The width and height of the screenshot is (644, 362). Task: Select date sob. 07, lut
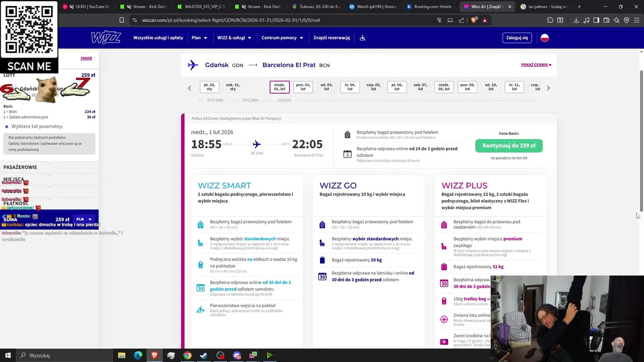click(x=420, y=87)
